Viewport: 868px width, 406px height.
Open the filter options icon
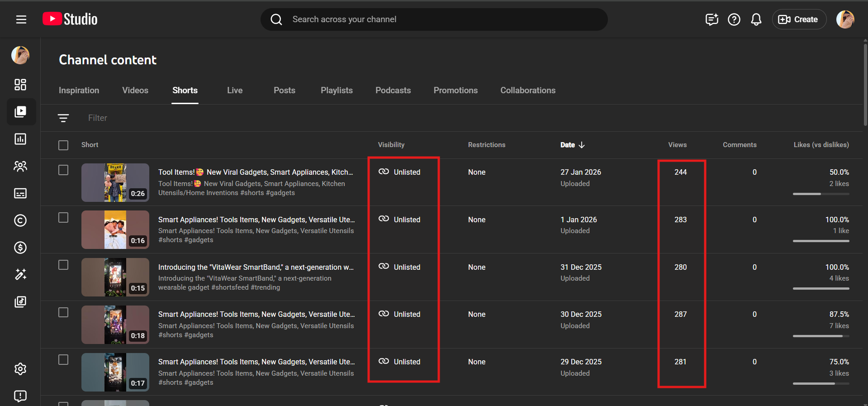63,118
